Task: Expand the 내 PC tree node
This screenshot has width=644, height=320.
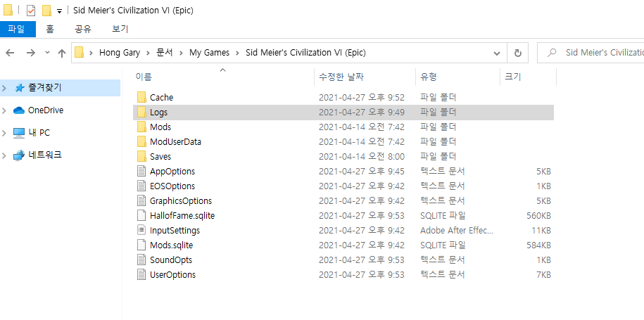Action: 4,133
